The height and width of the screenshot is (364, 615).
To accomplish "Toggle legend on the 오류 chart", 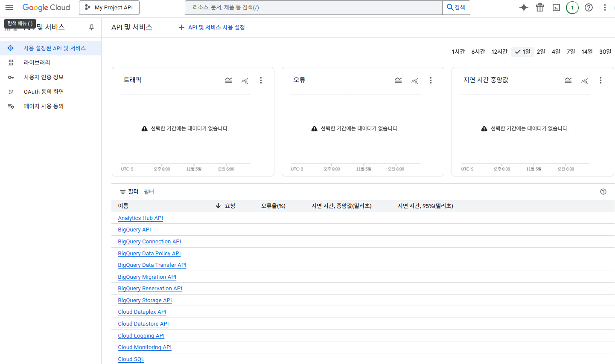I will [398, 80].
